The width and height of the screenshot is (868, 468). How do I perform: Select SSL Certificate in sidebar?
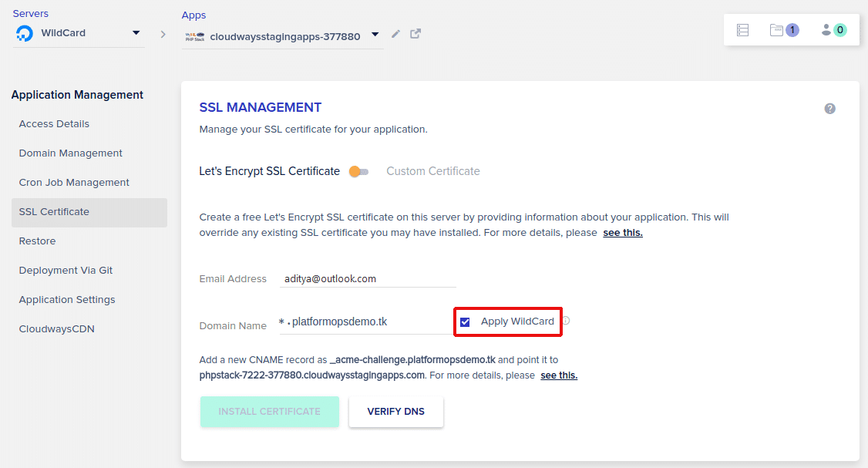(89, 212)
